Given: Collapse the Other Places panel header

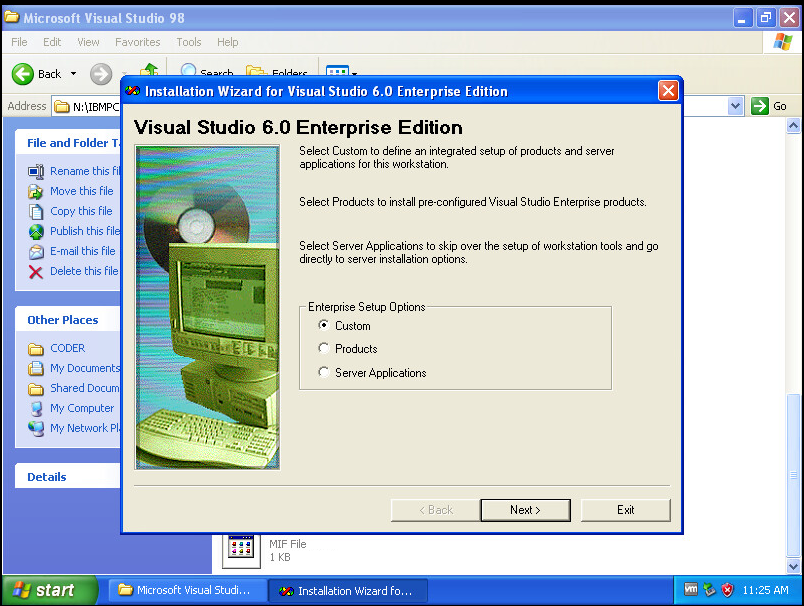Looking at the screenshot, I should pyautogui.click(x=68, y=320).
